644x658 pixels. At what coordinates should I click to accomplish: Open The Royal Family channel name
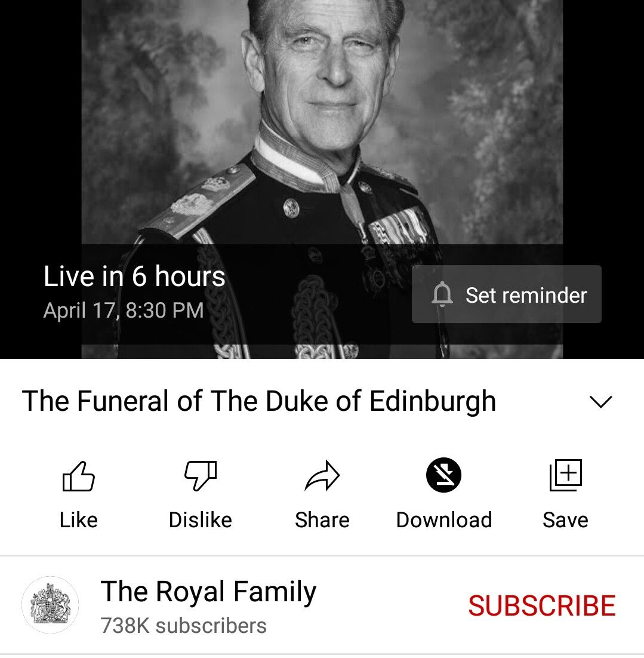point(208,592)
